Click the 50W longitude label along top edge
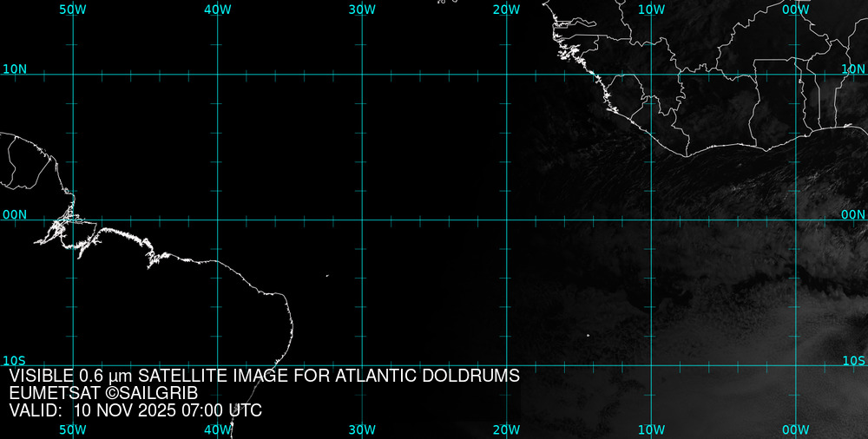The image size is (868, 439). 72,9
